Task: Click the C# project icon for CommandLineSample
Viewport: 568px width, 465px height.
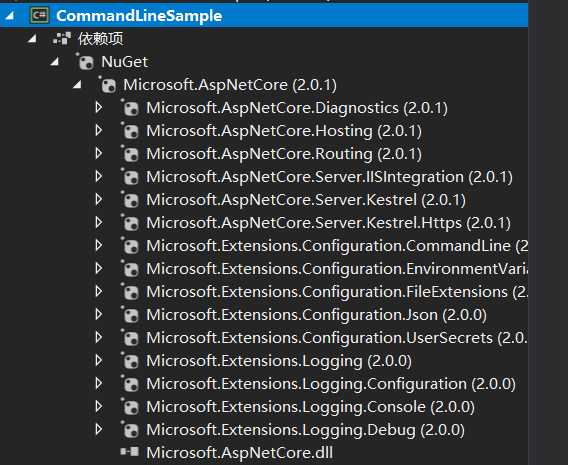Action: [x=39, y=16]
